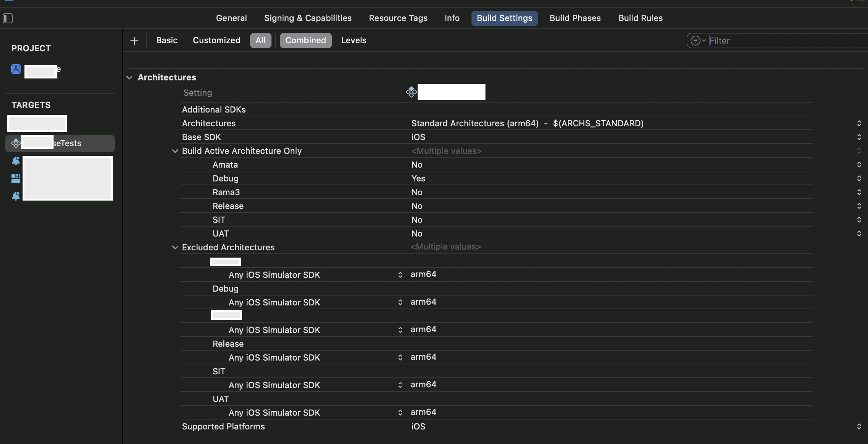Select the Supported Platforms setting row
The image size is (868, 444).
(497, 426)
